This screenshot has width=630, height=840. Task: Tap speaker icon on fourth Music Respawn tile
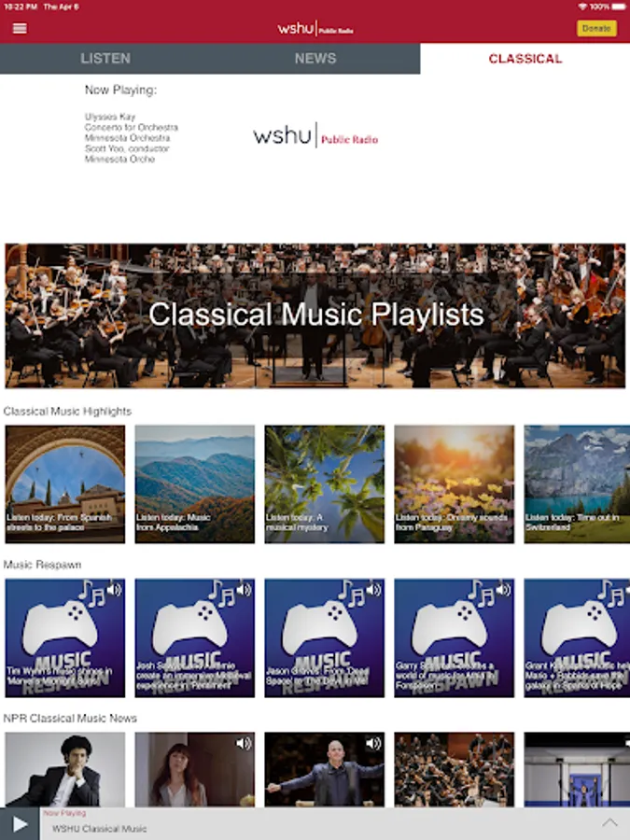pyautogui.click(x=504, y=590)
